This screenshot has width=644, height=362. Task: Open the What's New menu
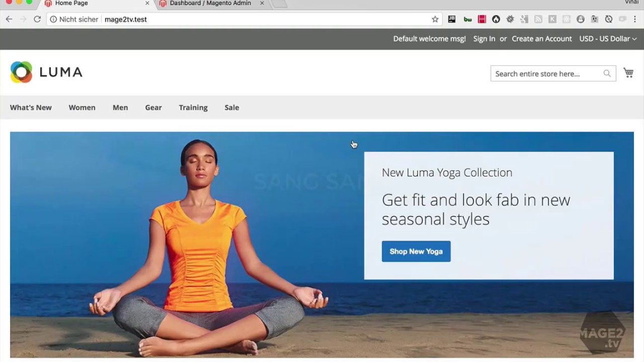point(31,108)
